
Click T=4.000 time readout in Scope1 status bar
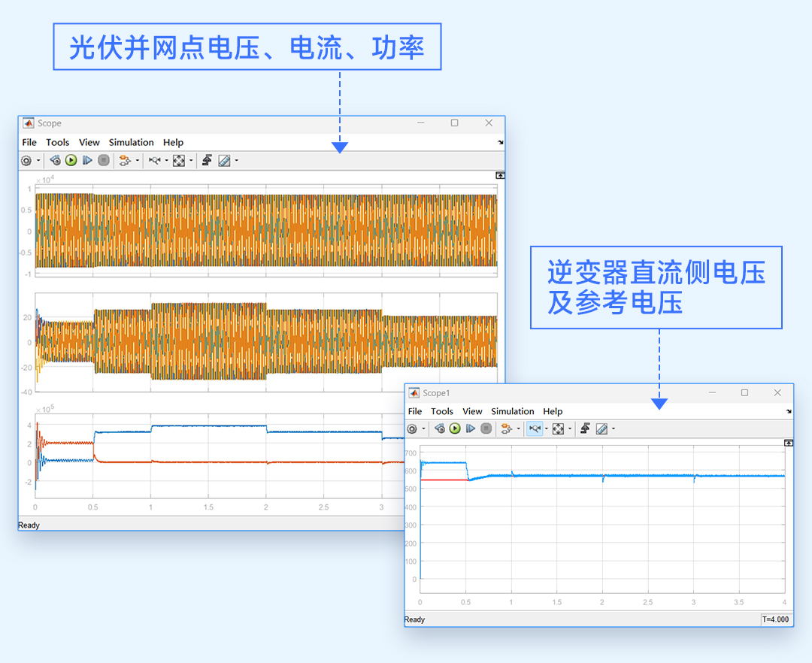pyautogui.click(x=776, y=619)
